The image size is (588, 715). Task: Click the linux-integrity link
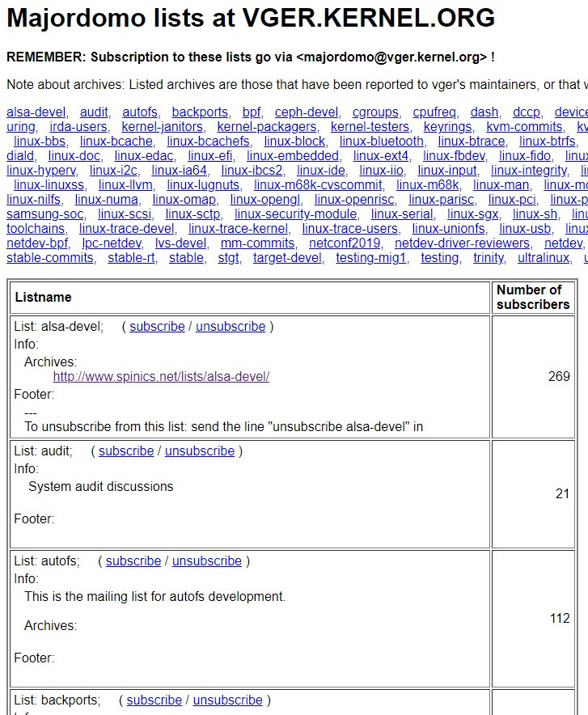click(x=529, y=171)
